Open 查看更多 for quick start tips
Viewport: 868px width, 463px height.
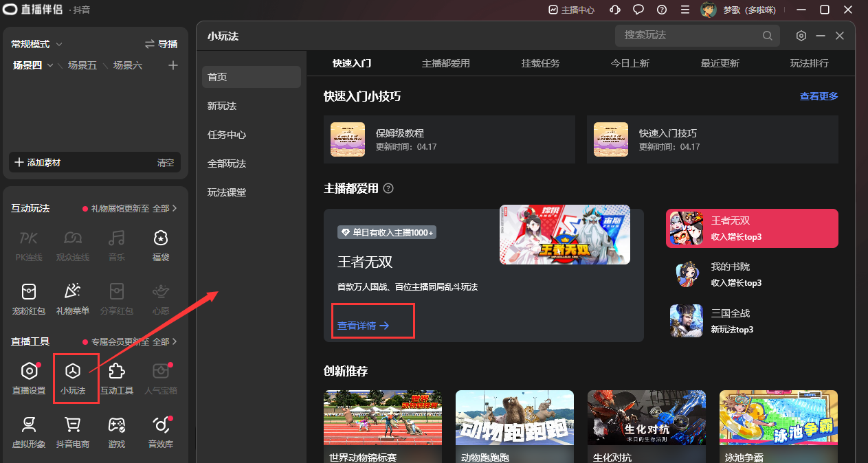click(x=819, y=96)
